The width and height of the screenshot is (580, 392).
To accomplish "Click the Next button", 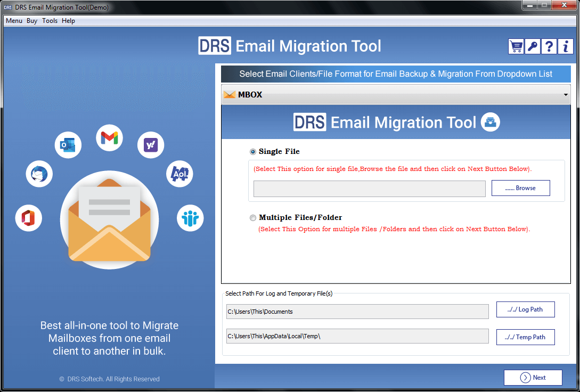I will click(x=533, y=377).
